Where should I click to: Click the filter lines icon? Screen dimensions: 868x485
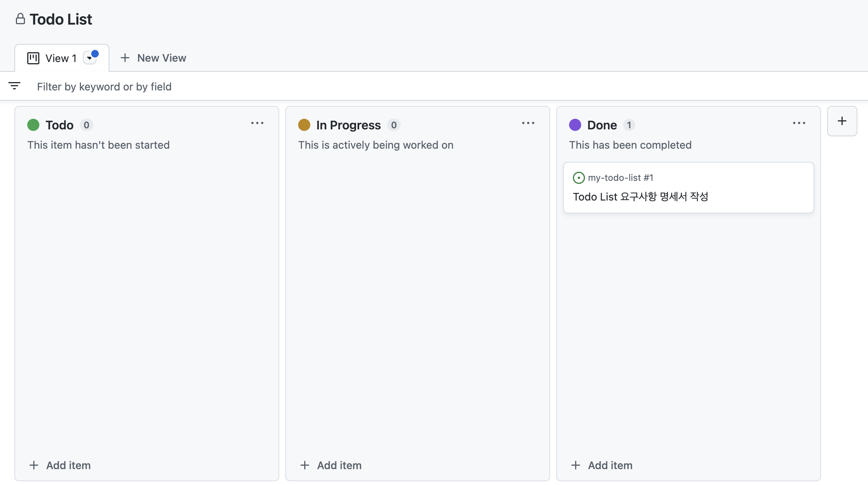pos(14,86)
